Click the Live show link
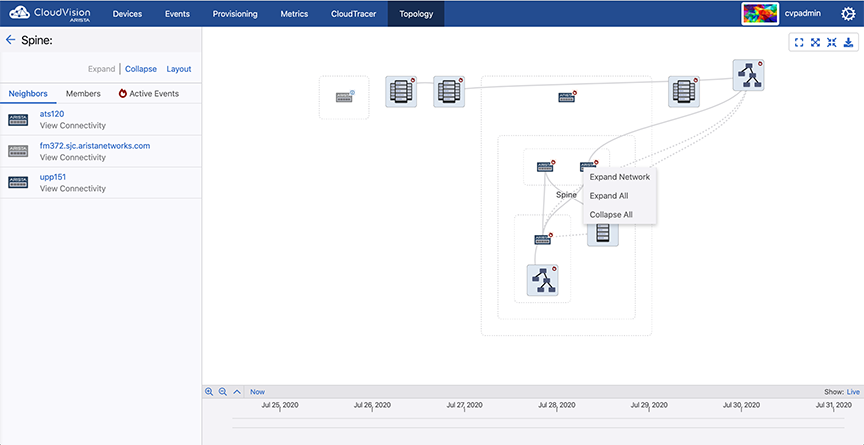Screen dimensions: 864x445 click(853, 392)
